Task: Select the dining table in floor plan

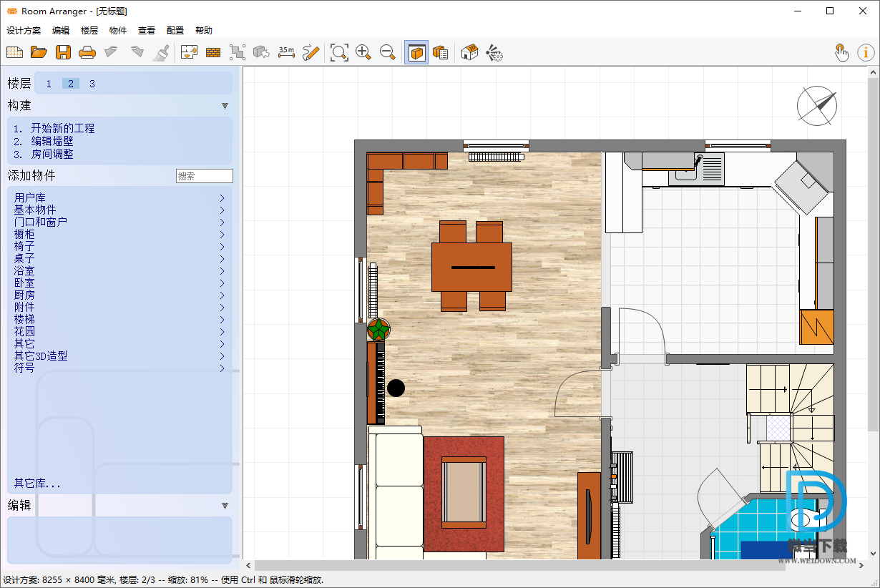Action: (471, 267)
